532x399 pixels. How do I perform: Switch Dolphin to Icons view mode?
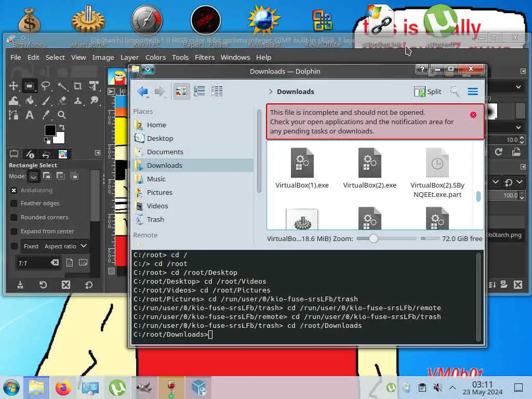[x=181, y=91]
